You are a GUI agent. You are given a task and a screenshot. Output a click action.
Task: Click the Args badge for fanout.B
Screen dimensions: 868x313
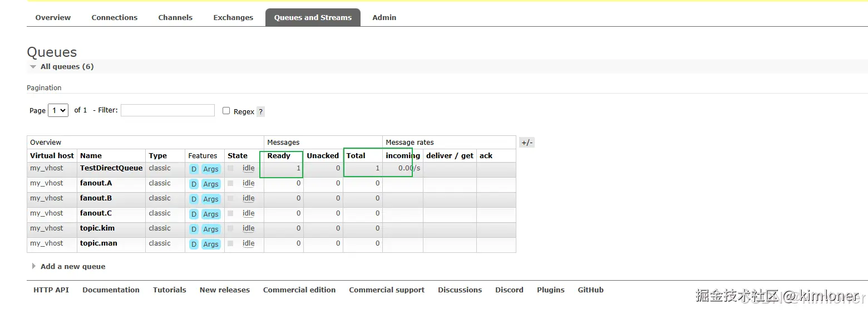click(x=211, y=199)
